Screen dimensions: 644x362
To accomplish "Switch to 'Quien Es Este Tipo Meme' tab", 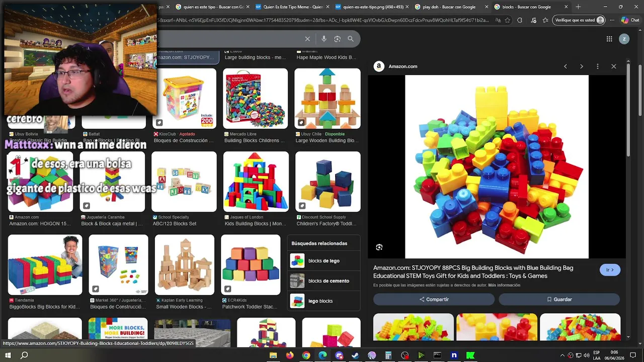I will (x=292, y=7).
